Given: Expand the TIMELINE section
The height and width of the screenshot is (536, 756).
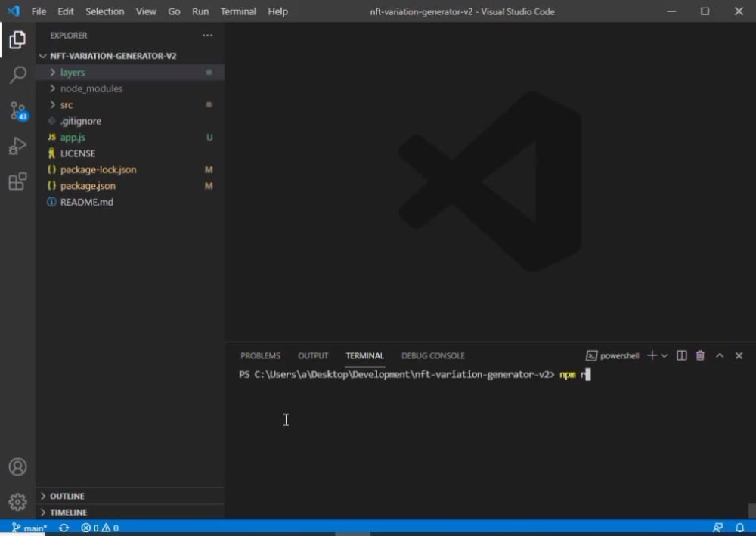Looking at the screenshot, I should (x=130, y=512).
